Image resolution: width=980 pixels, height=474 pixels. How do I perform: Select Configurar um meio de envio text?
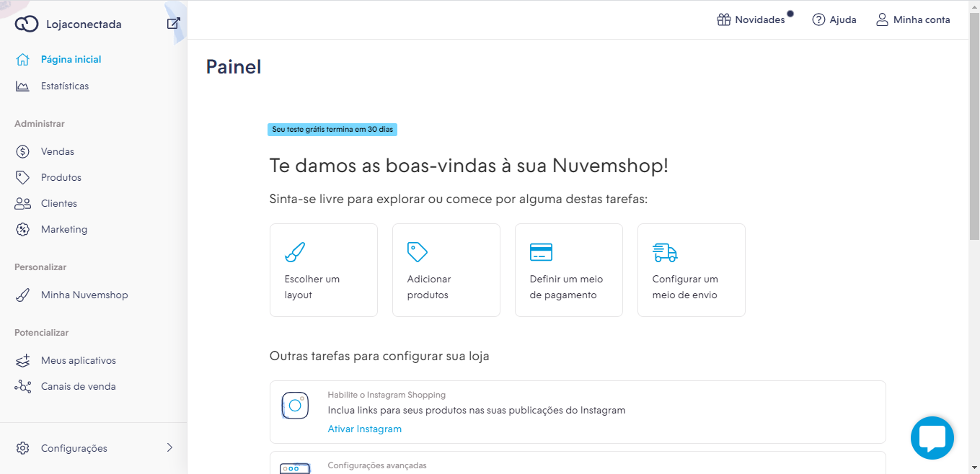[x=685, y=287]
